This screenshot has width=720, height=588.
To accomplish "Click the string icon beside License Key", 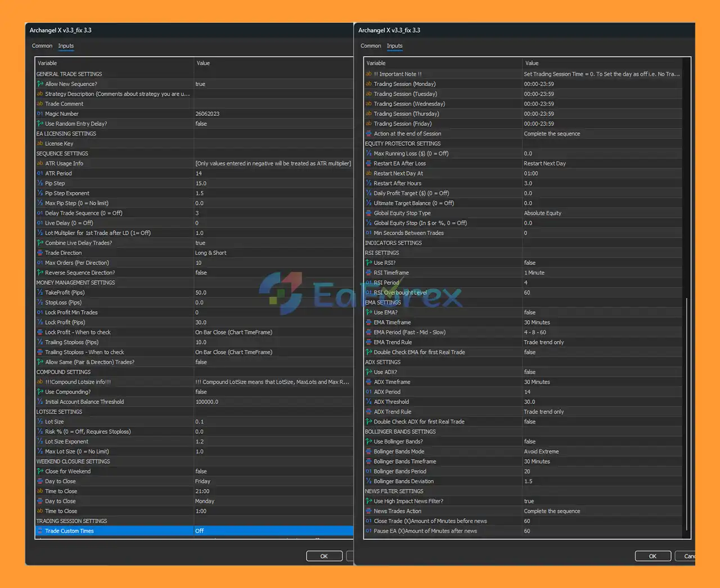I will coord(40,143).
